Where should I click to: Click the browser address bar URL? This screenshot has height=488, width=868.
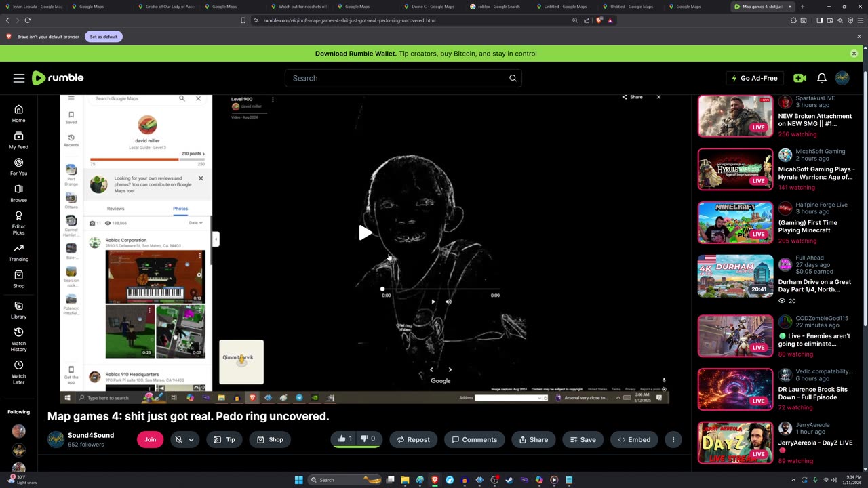(349, 20)
